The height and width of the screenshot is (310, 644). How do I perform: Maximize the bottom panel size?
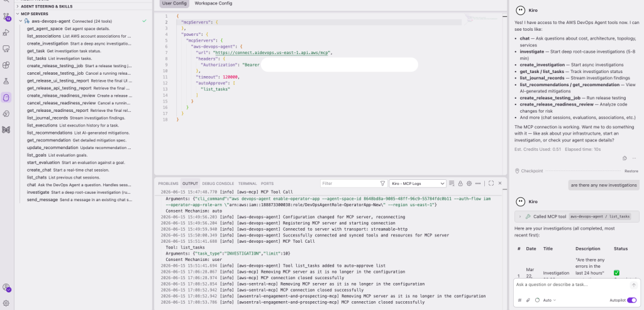pos(491,184)
